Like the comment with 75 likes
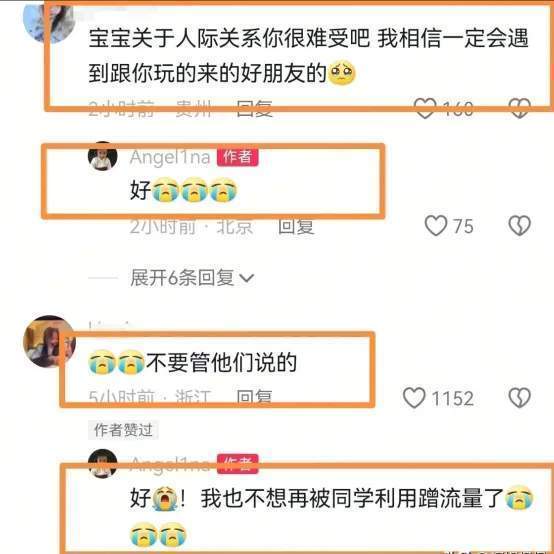The height and width of the screenshot is (554, 554). click(x=436, y=225)
